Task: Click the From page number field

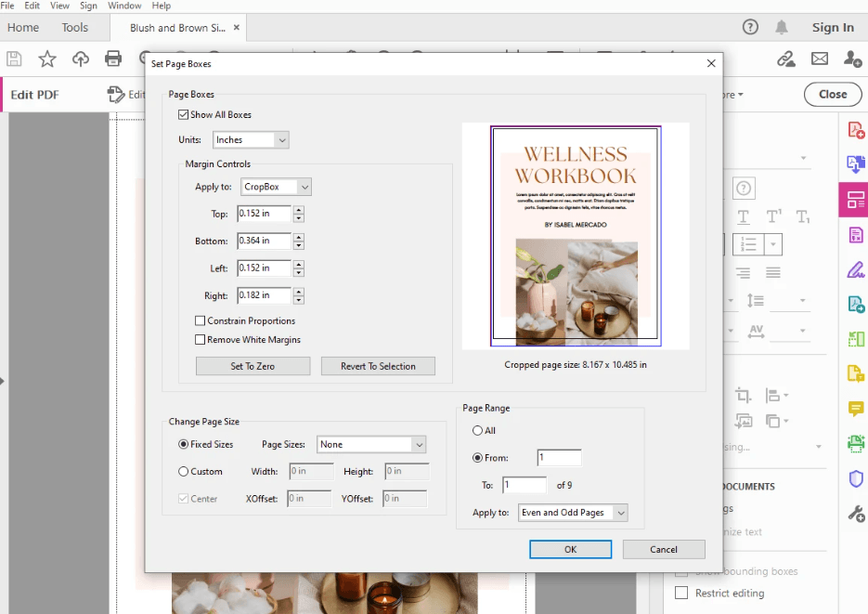Action: [558, 457]
